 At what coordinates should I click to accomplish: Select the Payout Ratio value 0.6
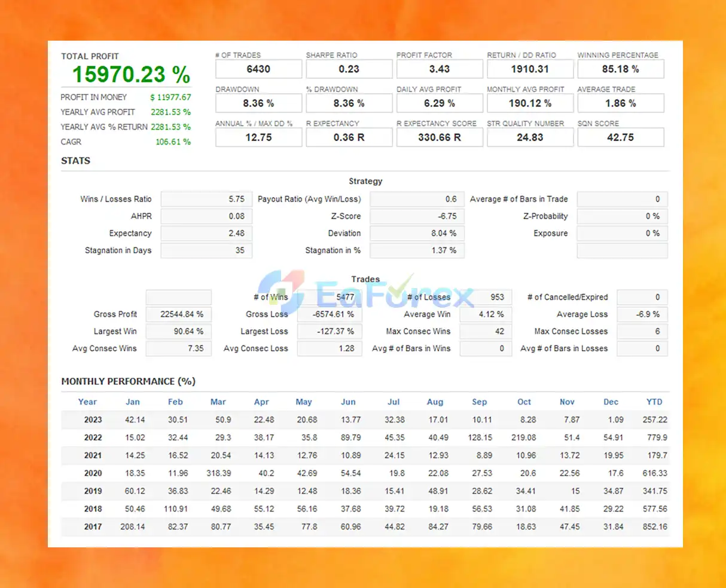click(417, 199)
